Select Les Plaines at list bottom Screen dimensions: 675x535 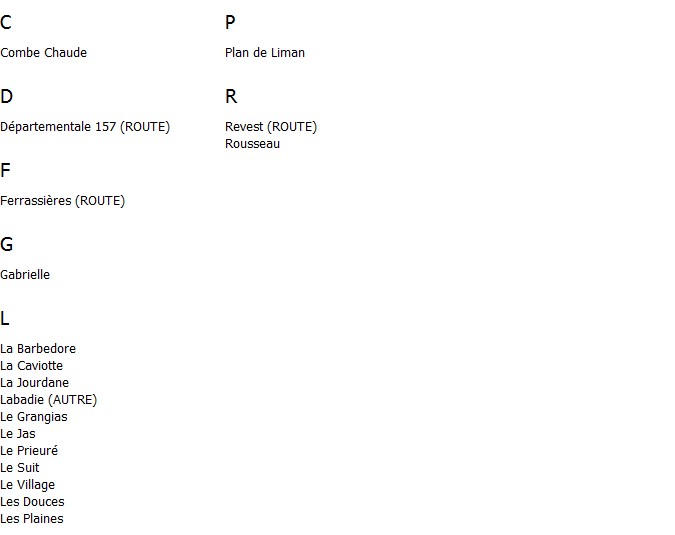(x=32, y=519)
